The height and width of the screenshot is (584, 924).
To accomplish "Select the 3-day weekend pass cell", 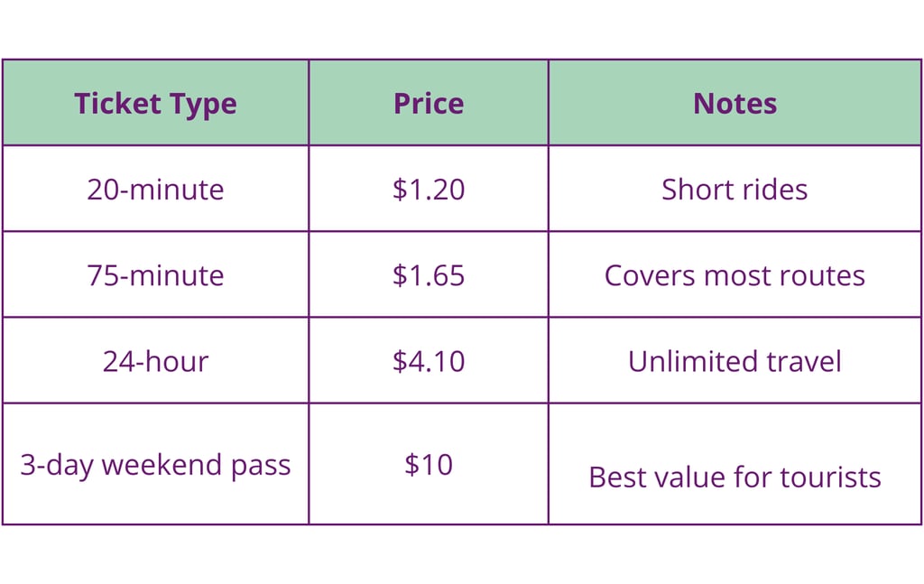I will point(155,465).
